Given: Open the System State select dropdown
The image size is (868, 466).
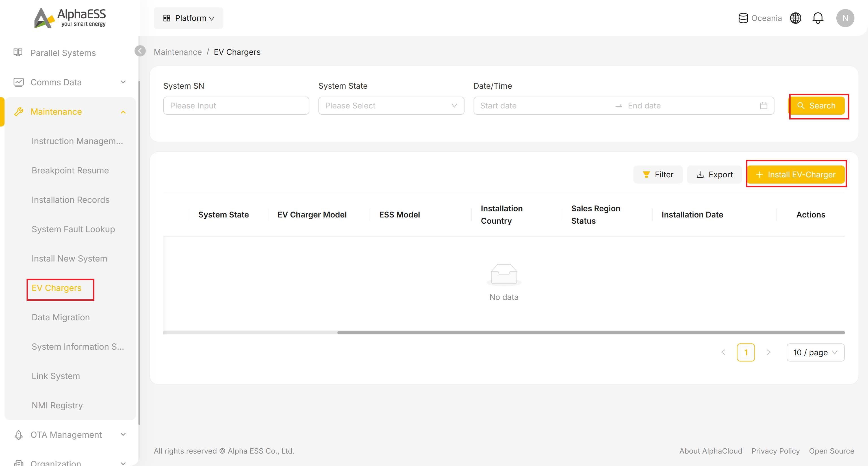Looking at the screenshot, I should coord(391,106).
